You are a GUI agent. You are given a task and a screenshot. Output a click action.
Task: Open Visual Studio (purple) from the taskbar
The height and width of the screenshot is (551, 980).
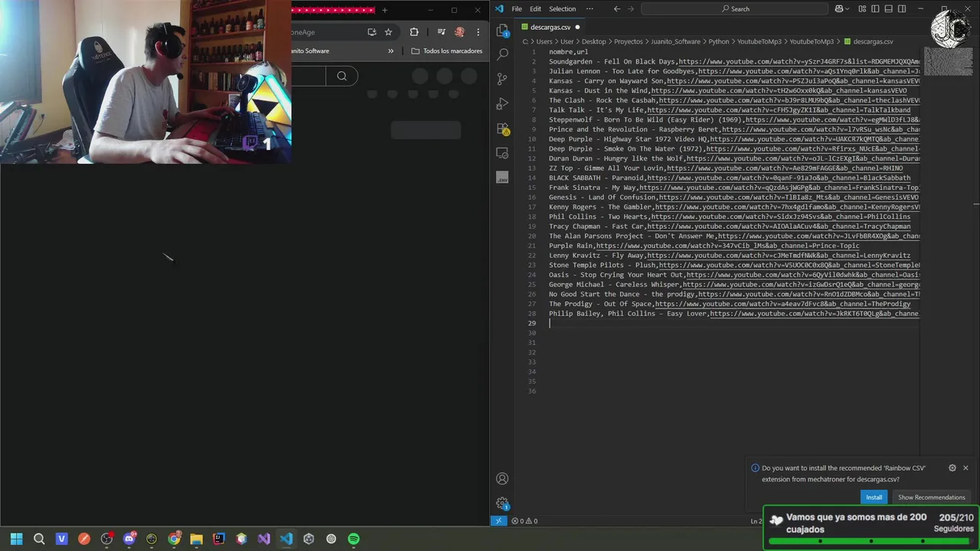point(263,539)
